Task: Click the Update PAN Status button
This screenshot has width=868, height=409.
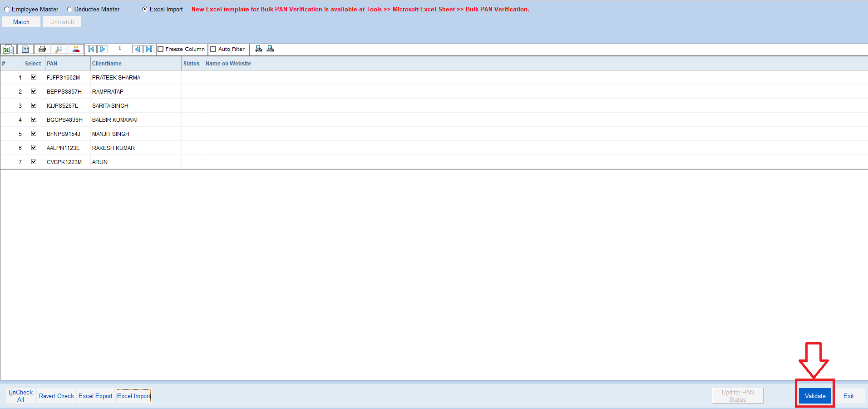Action: pyautogui.click(x=738, y=396)
